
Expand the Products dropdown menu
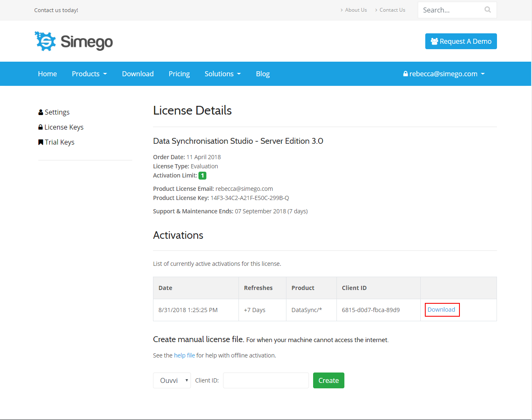pos(89,74)
